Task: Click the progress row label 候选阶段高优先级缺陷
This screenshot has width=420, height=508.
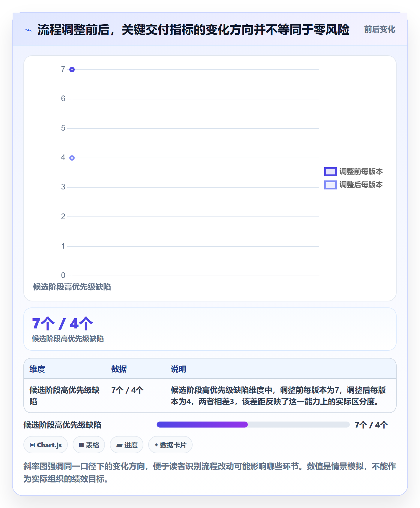Action: point(62,425)
